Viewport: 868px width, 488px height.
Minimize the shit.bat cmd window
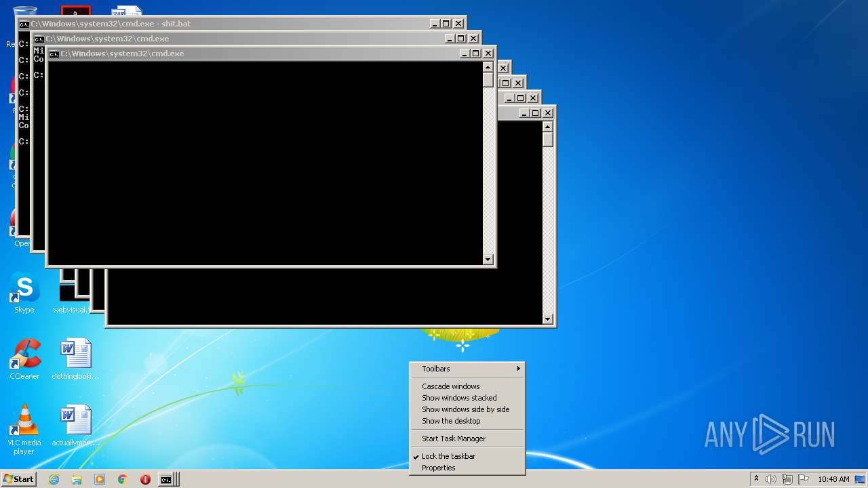435,24
